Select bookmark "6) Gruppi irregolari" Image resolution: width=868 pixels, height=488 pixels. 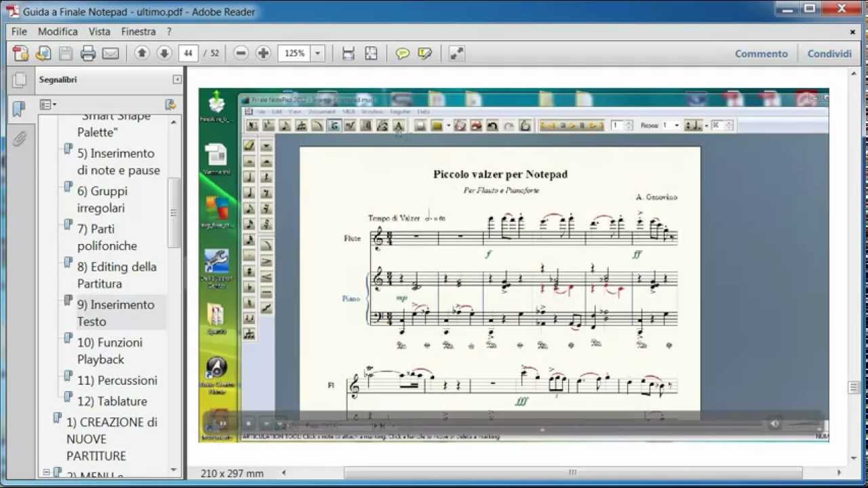click(102, 199)
